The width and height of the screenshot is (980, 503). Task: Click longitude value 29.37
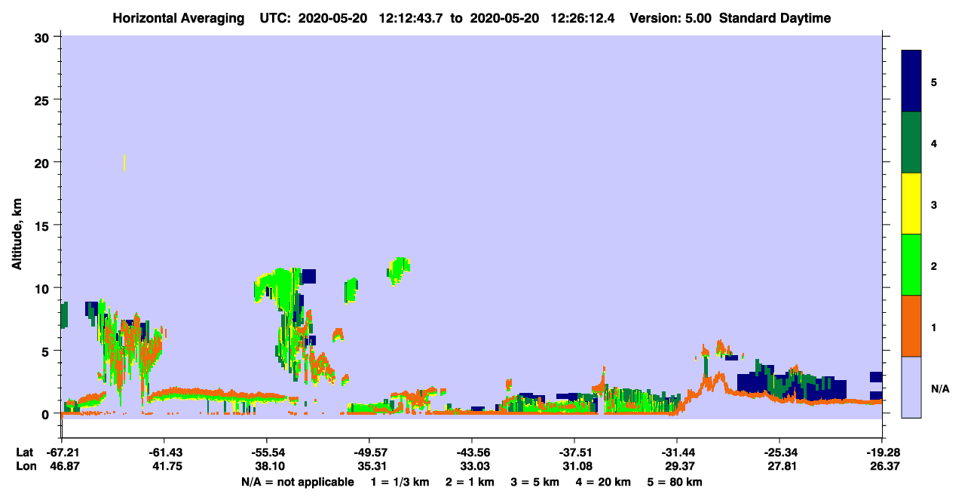[679, 466]
